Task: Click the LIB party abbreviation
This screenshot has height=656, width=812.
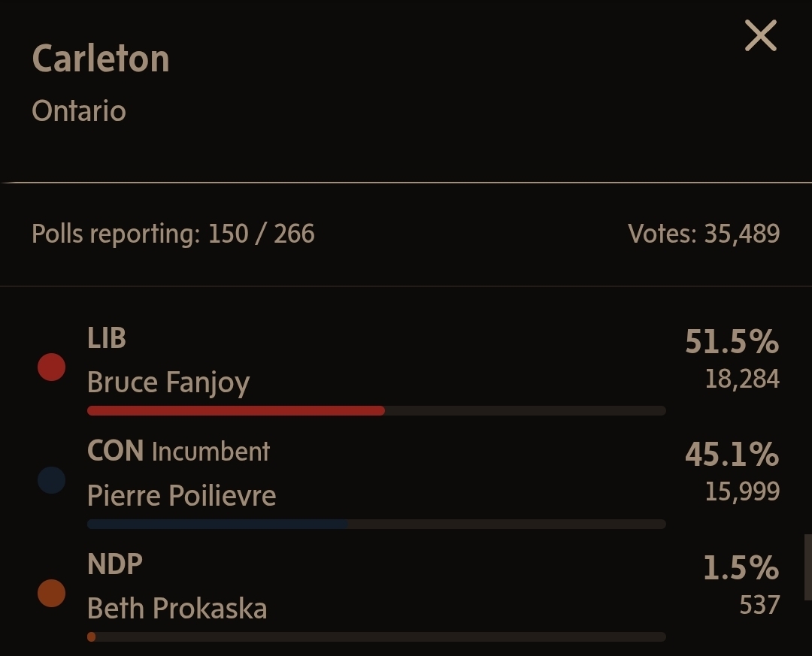Action: pos(107,339)
